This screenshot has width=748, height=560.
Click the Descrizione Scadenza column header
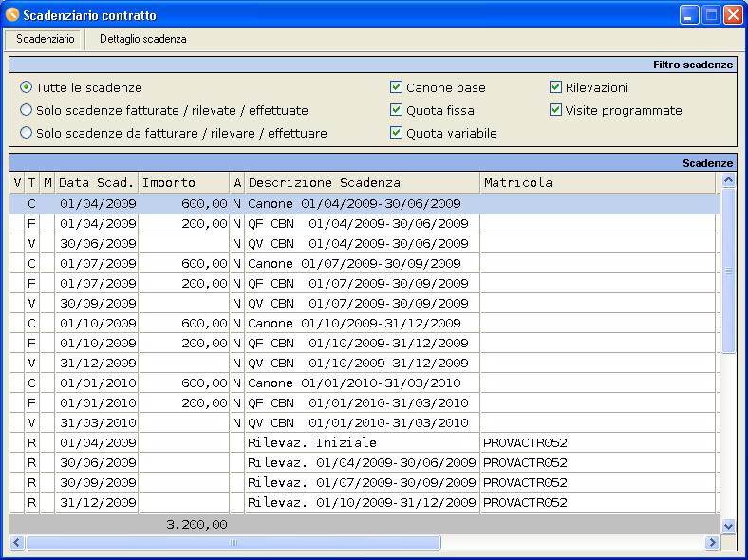[x=363, y=182]
